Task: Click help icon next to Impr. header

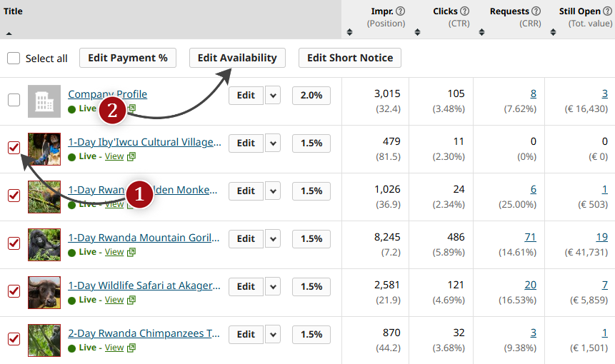Action: tap(401, 11)
